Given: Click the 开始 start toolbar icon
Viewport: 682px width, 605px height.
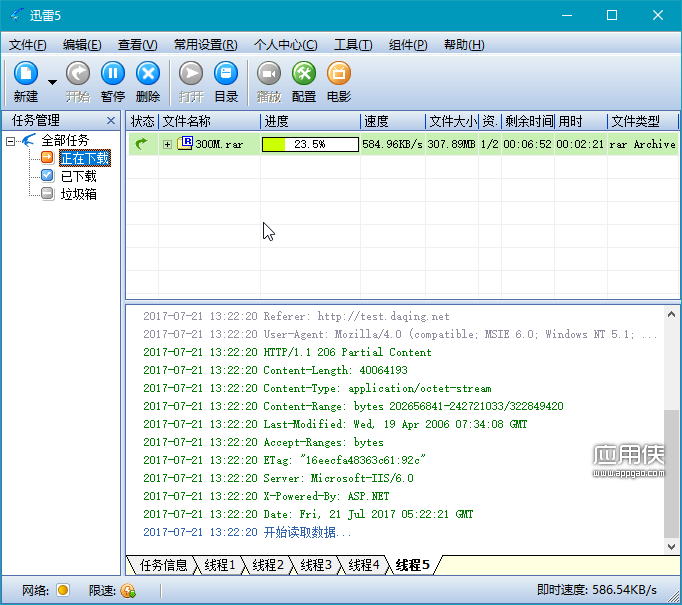Looking at the screenshot, I should pos(78,73).
